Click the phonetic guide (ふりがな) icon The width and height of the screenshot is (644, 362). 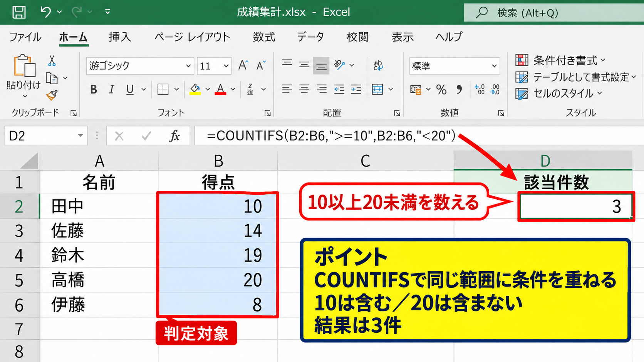pos(250,89)
